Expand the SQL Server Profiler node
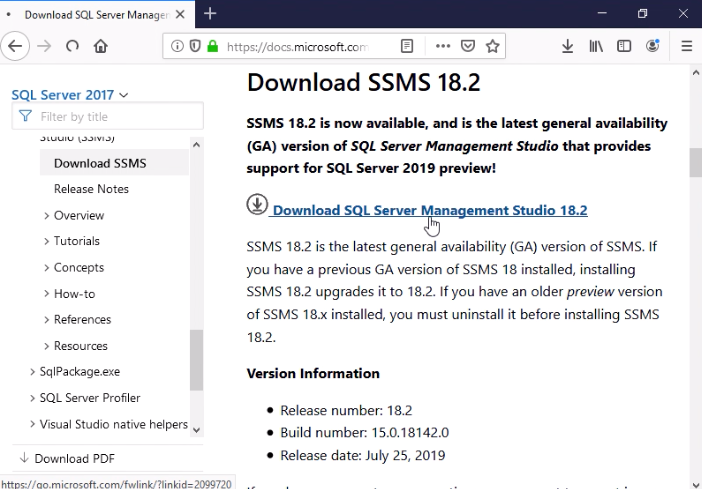702x489 pixels. (32, 398)
